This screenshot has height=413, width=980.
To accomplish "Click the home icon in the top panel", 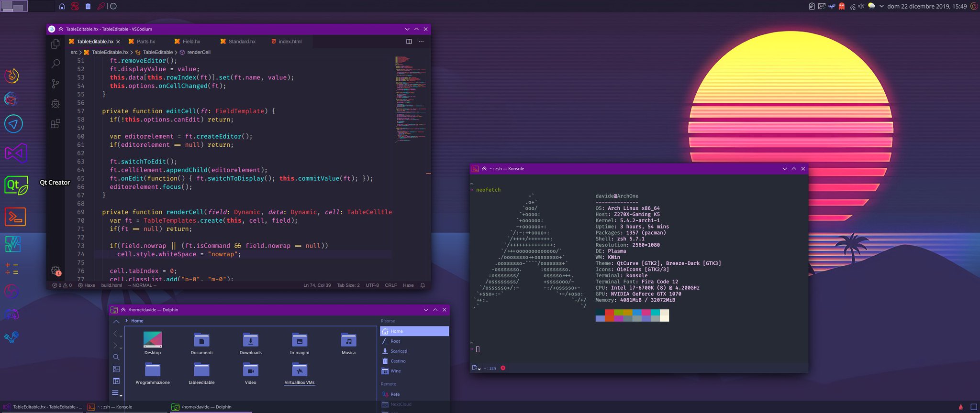I will [x=62, y=6].
